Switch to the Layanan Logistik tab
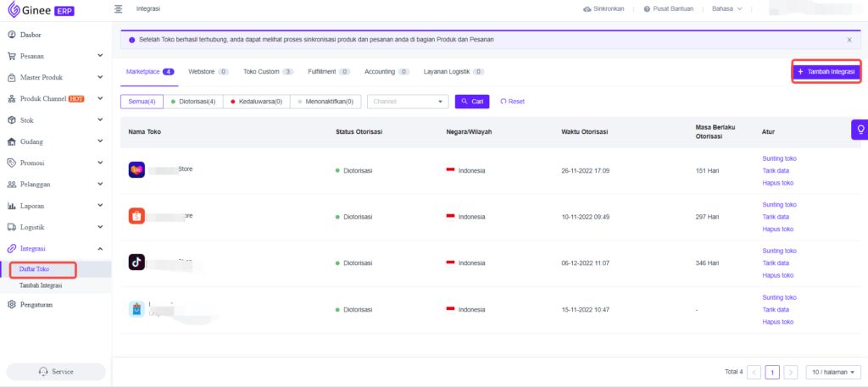This screenshot has width=868, height=387. click(454, 72)
